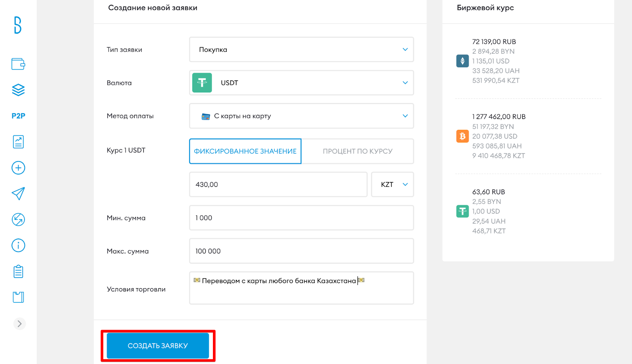Open the chart report sidebar icon
The height and width of the screenshot is (364, 632).
click(18, 142)
